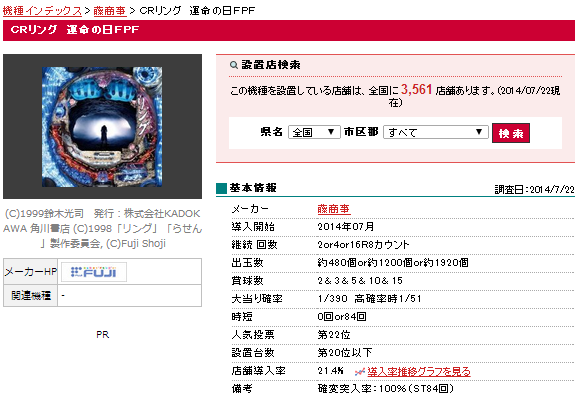
Task: Click the 2or4or16R8カウント value
Action: click(363, 245)
